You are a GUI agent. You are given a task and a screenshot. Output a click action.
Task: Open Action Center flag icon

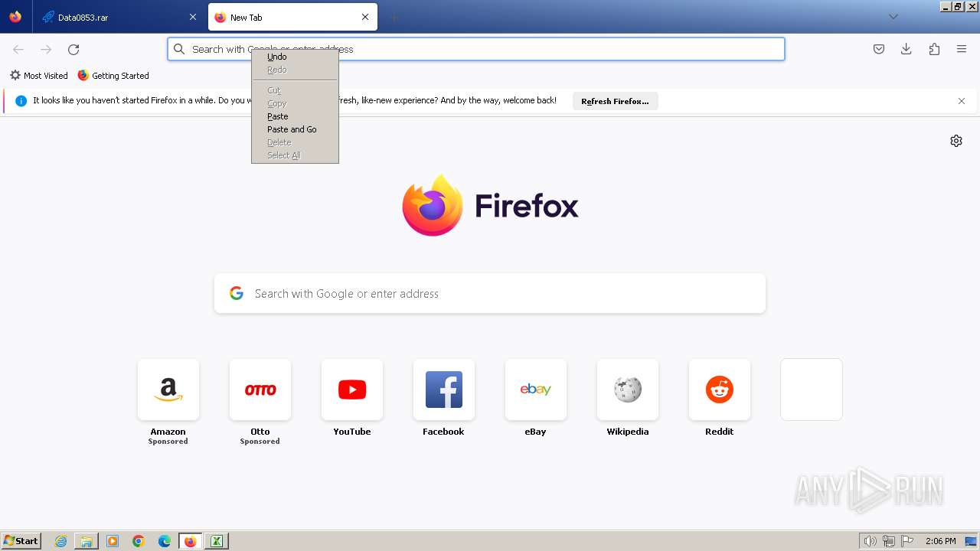[x=907, y=541]
